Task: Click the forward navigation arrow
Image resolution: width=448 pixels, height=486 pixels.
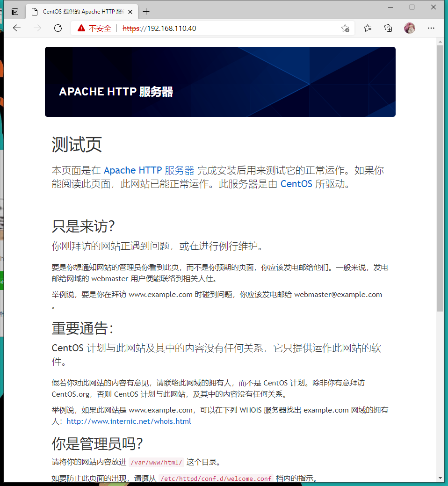Action: (37, 28)
